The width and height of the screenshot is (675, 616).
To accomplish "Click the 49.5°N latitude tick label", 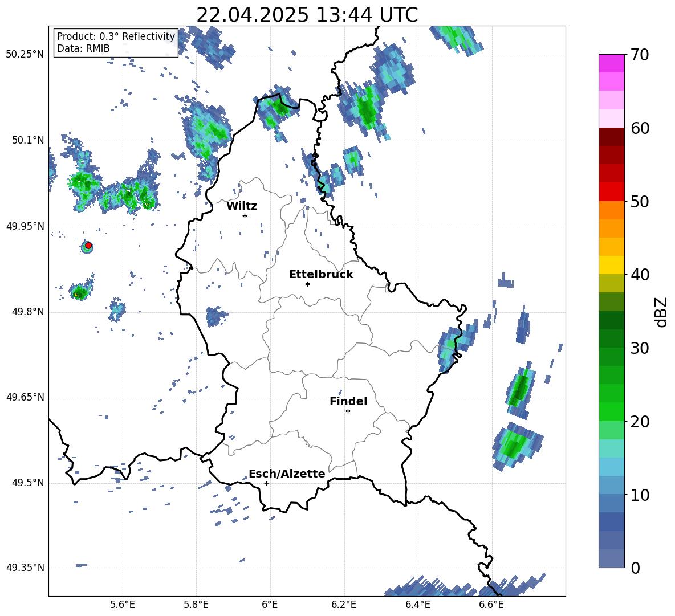I will 28,483.
